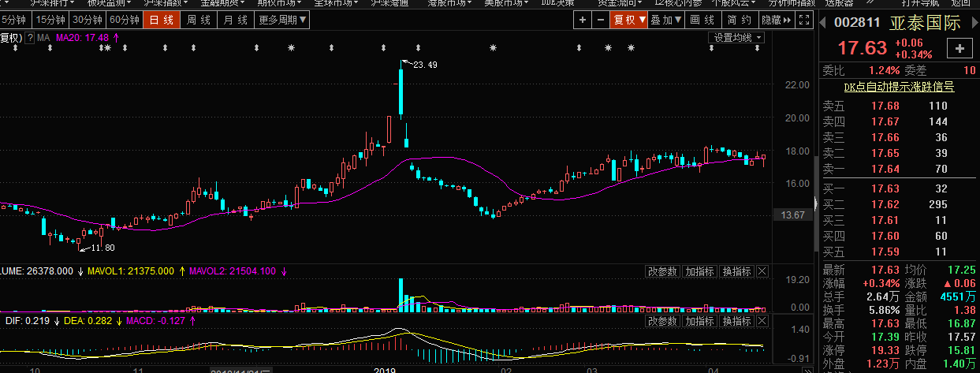
Task: Open fullscreen chart view icon
Action: pos(803,20)
